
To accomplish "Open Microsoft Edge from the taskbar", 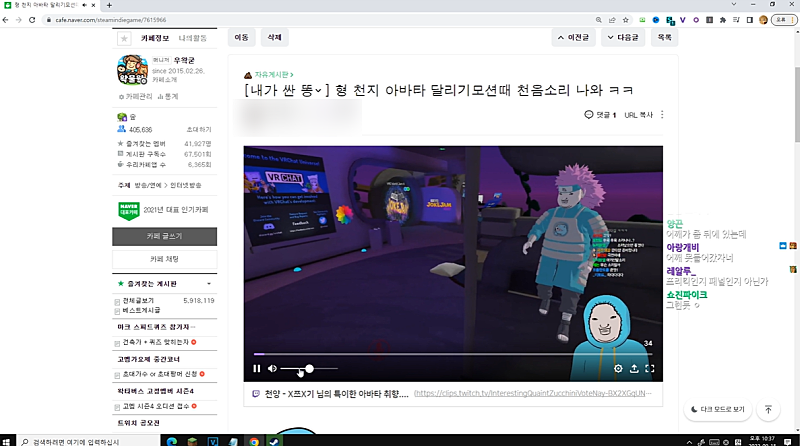I will pyautogui.click(x=172, y=441).
